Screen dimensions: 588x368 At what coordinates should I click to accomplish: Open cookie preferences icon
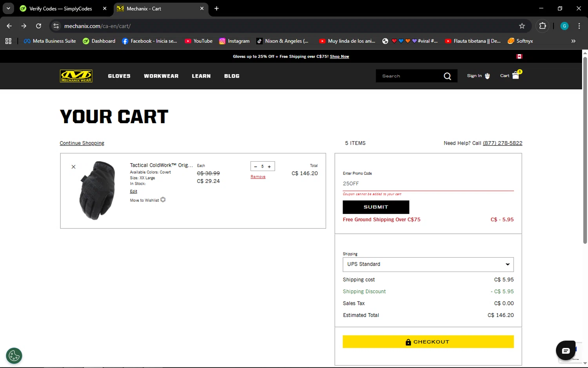click(x=14, y=356)
